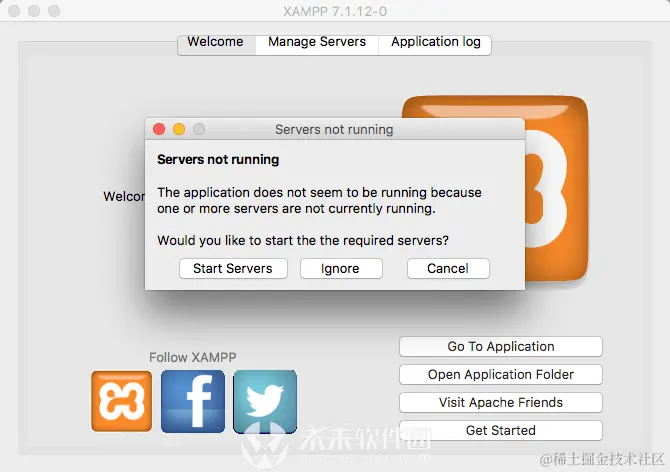Visit Apache Friends website button
The height and width of the screenshot is (472, 670).
(501, 402)
